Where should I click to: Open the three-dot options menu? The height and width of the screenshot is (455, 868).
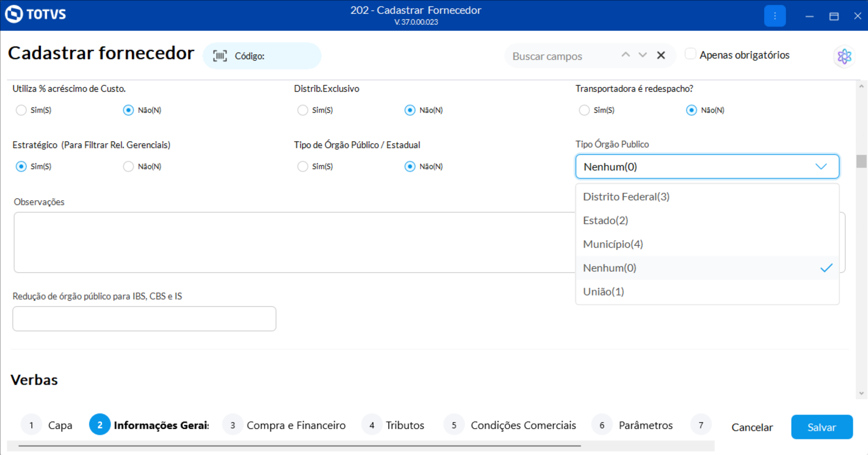(x=774, y=16)
